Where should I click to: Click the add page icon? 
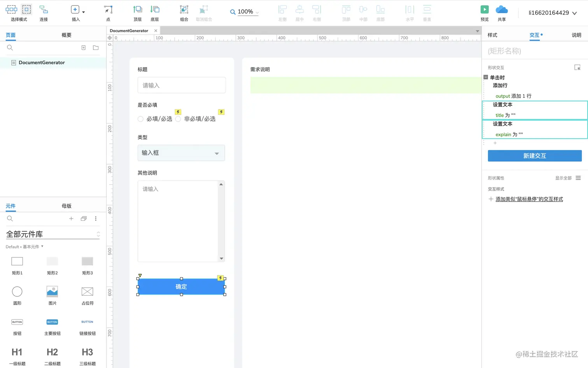point(83,48)
